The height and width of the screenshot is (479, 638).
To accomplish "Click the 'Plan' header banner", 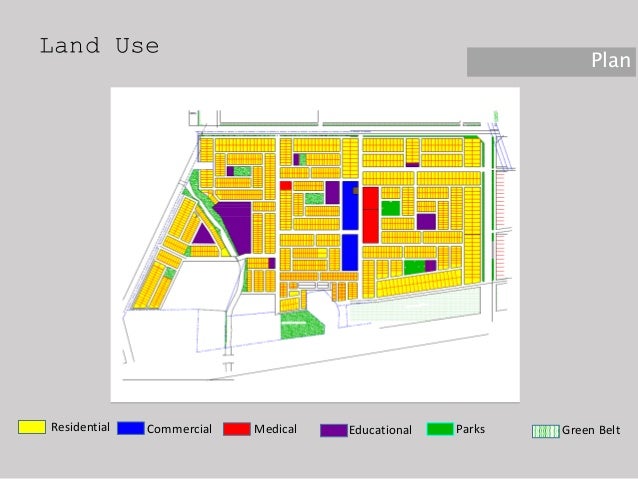I will pos(551,62).
